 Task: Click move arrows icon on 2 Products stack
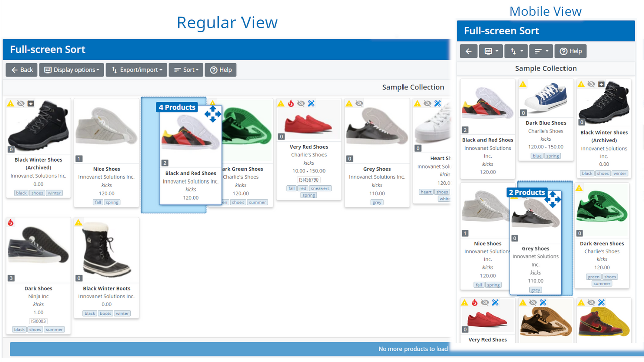(x=552, y=199)
